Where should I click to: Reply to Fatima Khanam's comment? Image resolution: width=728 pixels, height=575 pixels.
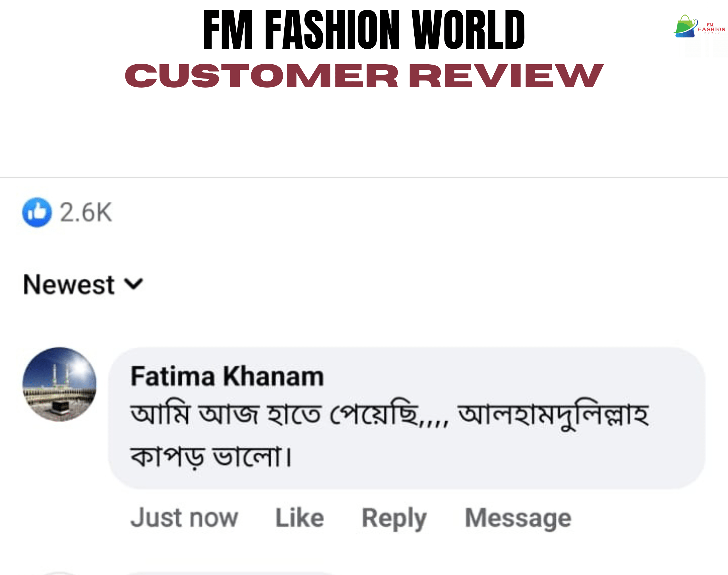[394, 518]
